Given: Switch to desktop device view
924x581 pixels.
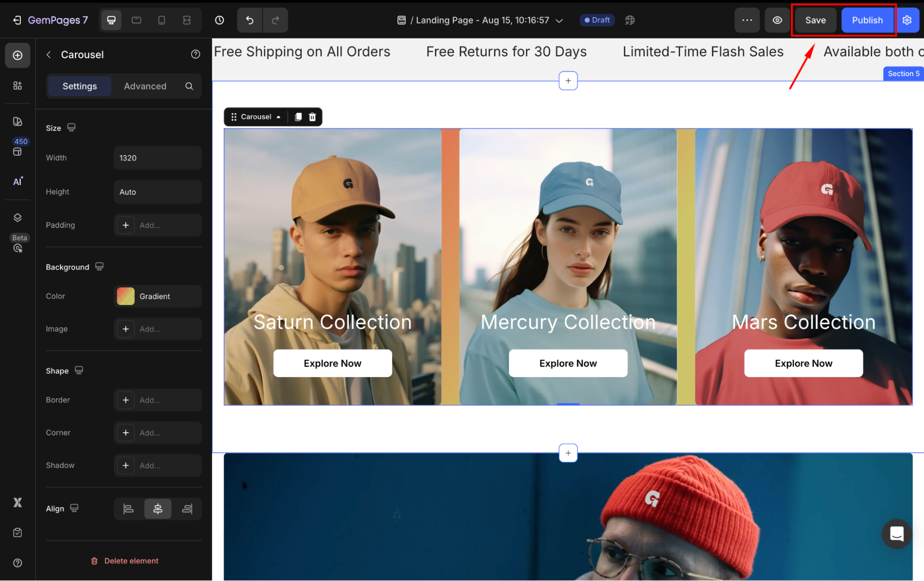Looking at the screenshot, I should [111, 20].
